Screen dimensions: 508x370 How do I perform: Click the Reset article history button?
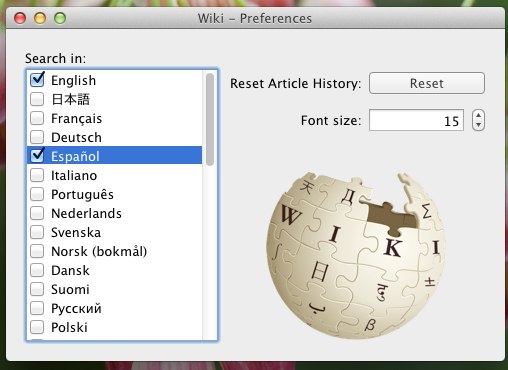click(x=427, y=83)
